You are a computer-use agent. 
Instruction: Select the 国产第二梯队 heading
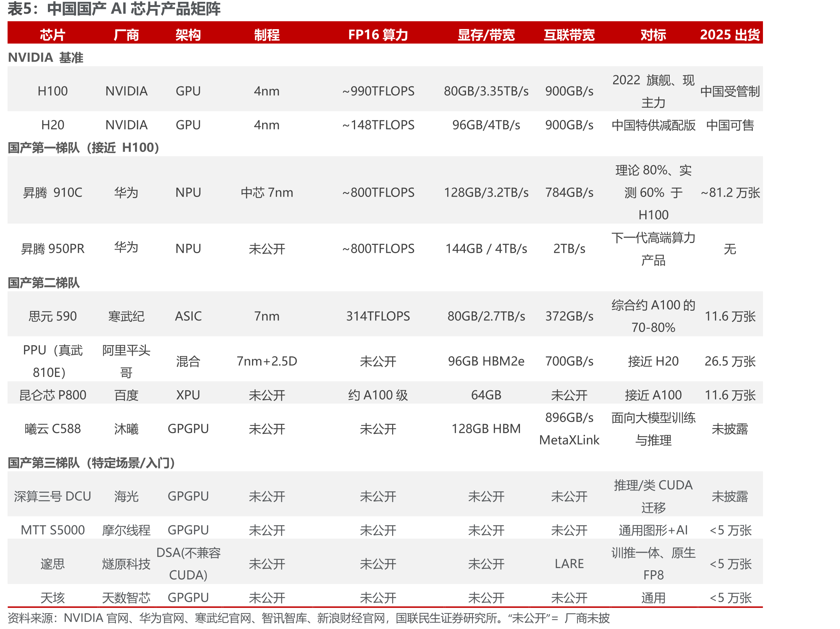[44, 283]
